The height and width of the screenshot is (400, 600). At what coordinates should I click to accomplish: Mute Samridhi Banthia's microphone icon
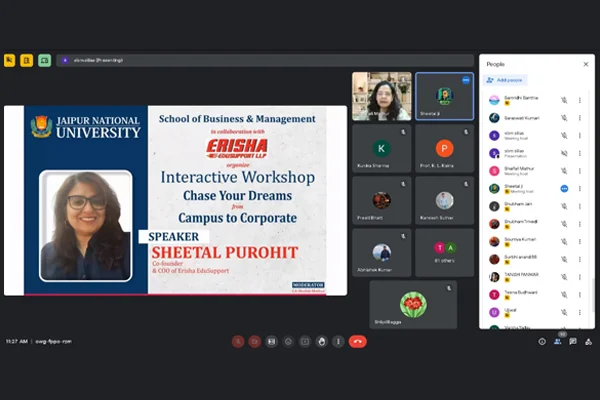click(x=564, y=100)
